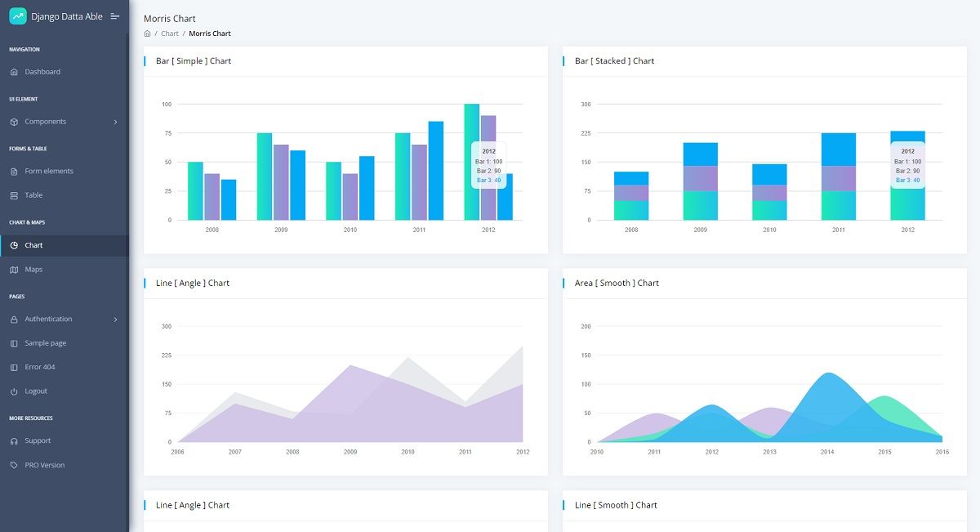Click the Authentication lock icon
This screenshot has width=980, height=532.
(x=15, y=320)
